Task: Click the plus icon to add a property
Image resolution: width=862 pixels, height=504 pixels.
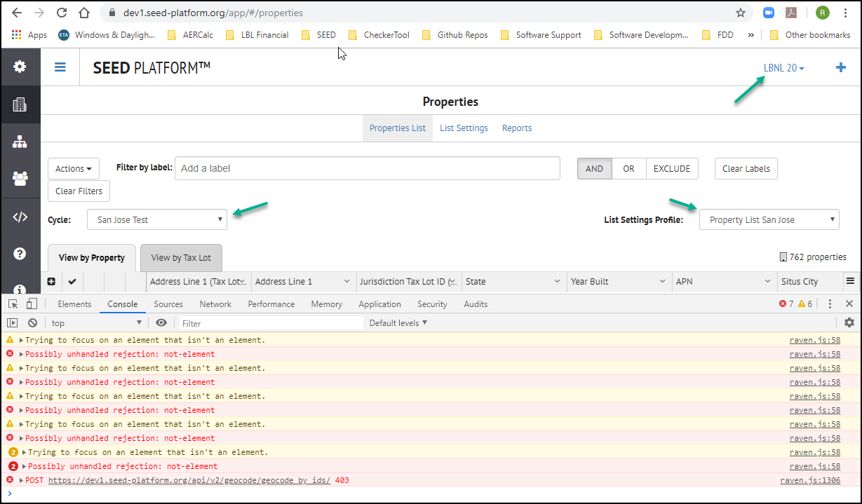Action: [x=840, y=67]
